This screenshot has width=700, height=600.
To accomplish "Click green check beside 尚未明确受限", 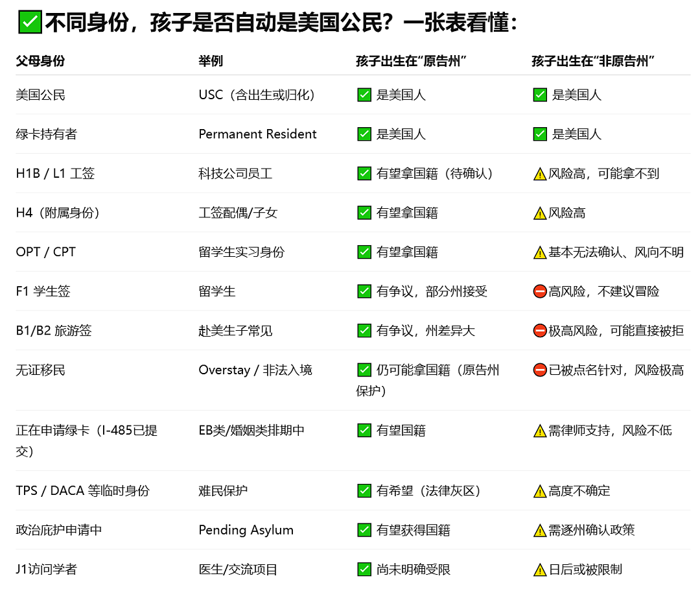I will point(364,569).
